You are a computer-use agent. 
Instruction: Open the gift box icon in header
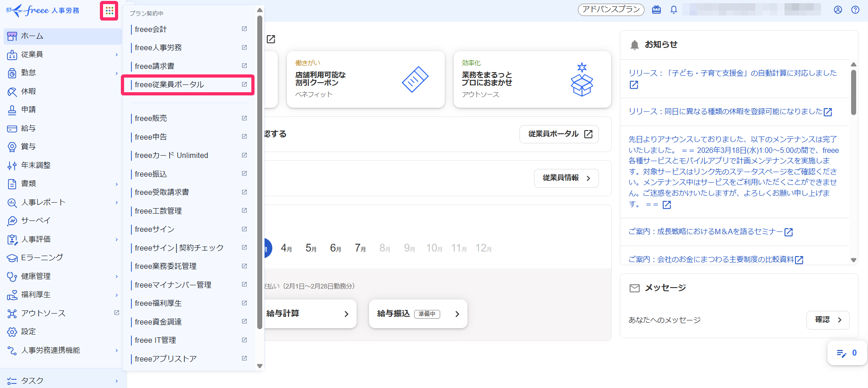(x=656, y=10)
